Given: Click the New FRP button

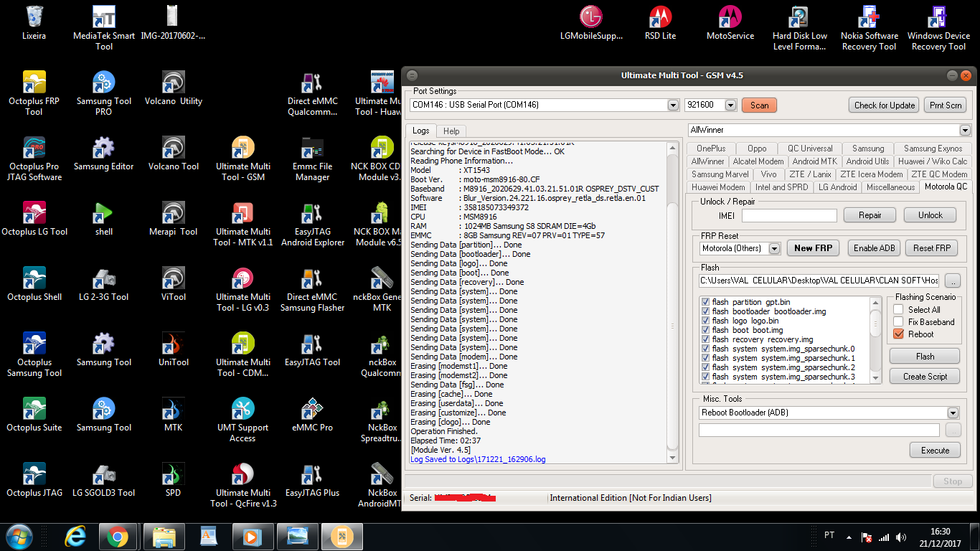Looking at the screenshot, I should (x=814, y=248).
